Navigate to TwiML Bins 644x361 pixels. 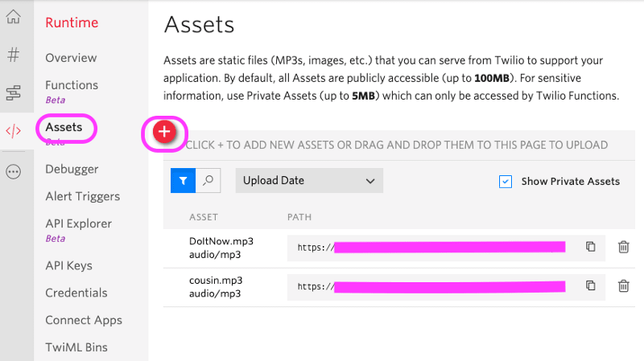tap(76, 347)
